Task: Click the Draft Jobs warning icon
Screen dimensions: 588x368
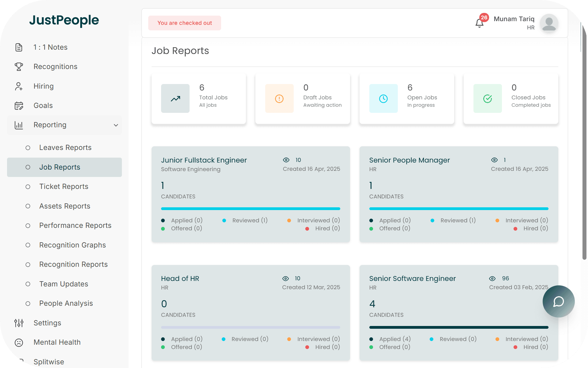Action: (279, 98)
